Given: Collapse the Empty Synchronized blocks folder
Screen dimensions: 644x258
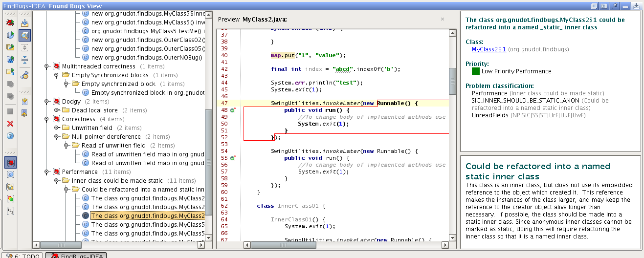Looking at the screenshot, I should 56,75.
